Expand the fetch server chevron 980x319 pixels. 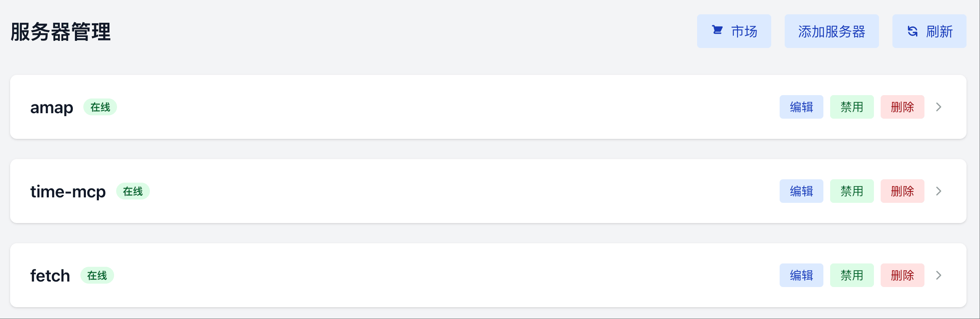938,275
